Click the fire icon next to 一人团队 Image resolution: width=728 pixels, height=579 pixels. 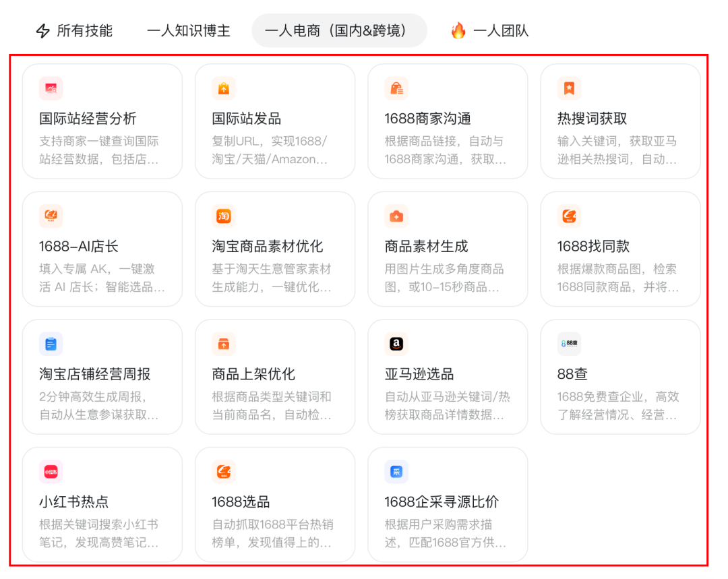pos(458,30)
